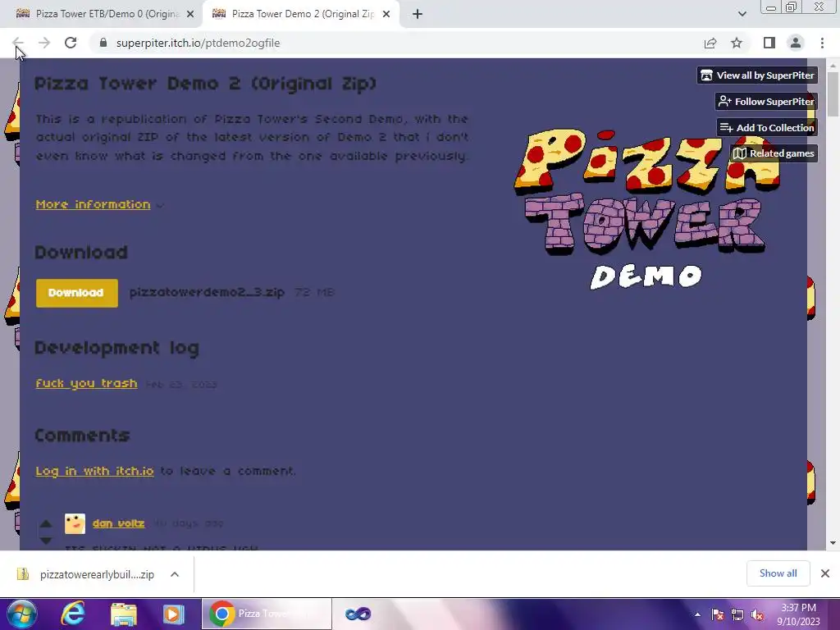Click the Development log heading
Image resolution: width=840 pixels, height=630 pixels.
116,348
